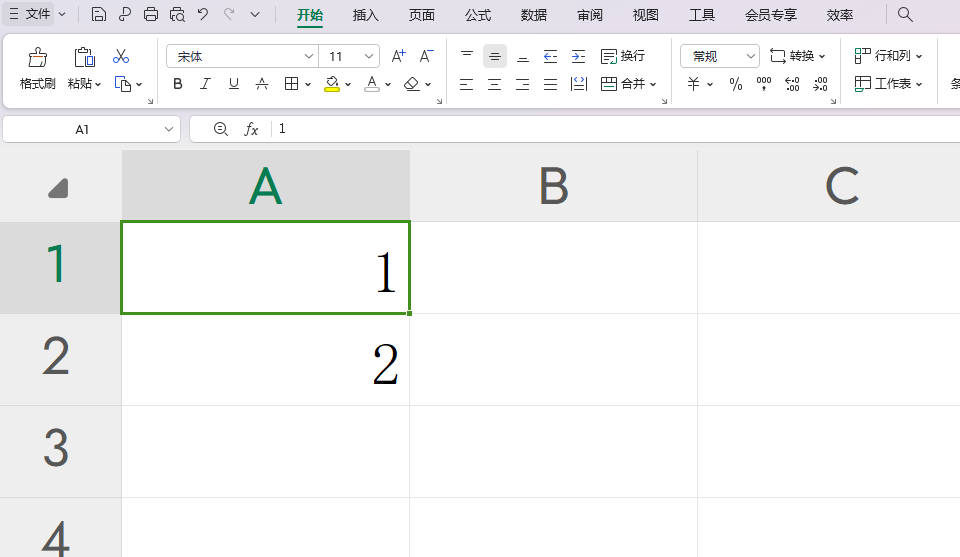Click the 合并 merge cells button

coord(629,84)
